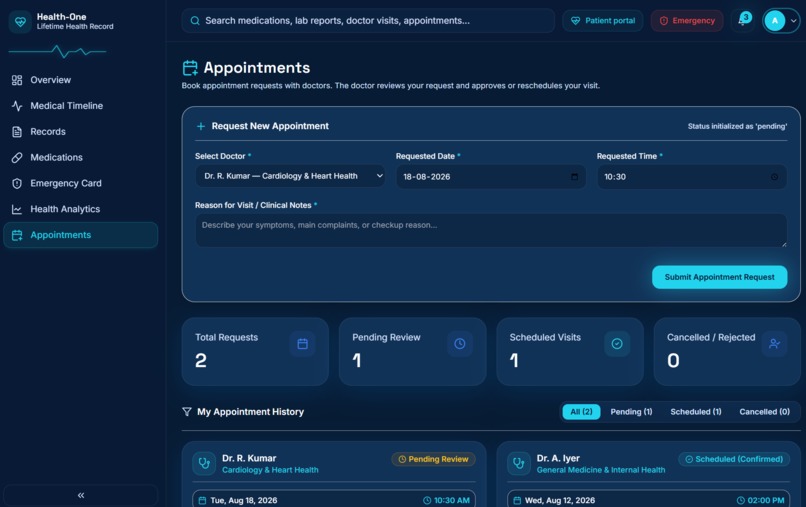Click the plus icon by Request New Appointment
The width and height of the screenshot is (806, 507).
(200, 126)
